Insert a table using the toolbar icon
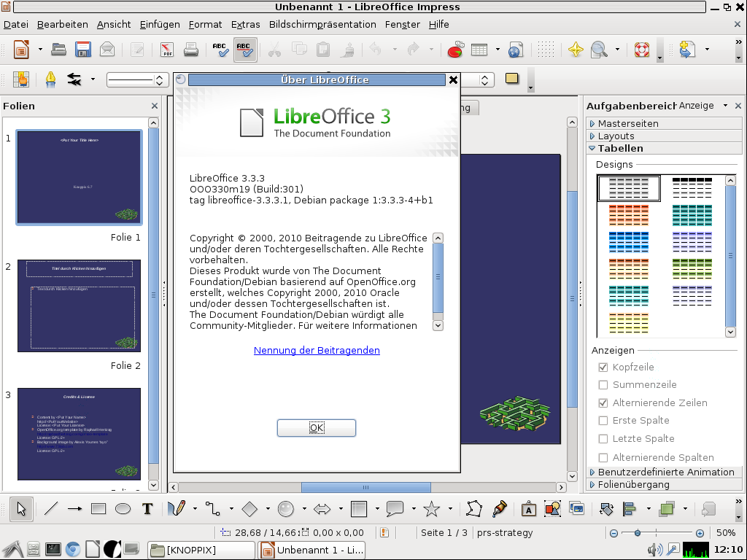Viewport: 747px width, 560px height. (x=479, y=50)
